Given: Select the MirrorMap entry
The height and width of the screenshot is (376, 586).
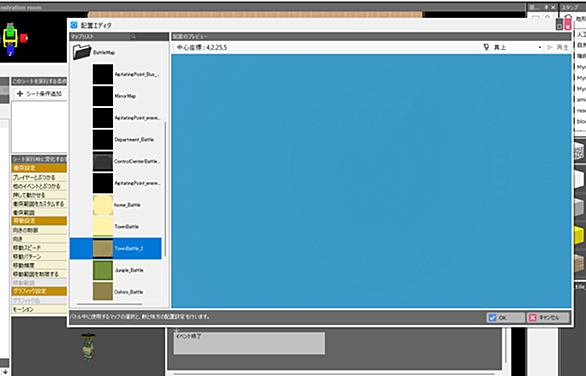Looking at the screenshot, I should [116, 96].
